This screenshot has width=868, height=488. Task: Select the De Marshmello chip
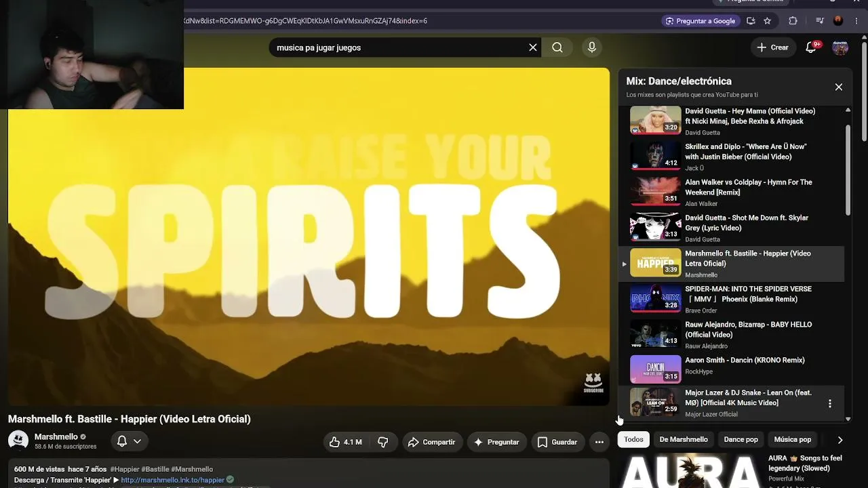point(684,440)
